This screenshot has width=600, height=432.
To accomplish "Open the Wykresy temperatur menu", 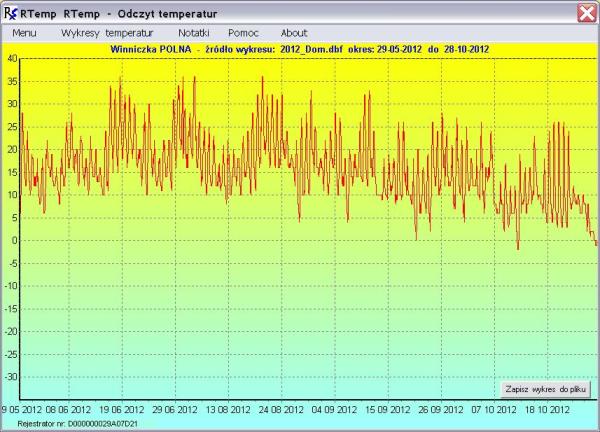I will (x=107, y=33).
